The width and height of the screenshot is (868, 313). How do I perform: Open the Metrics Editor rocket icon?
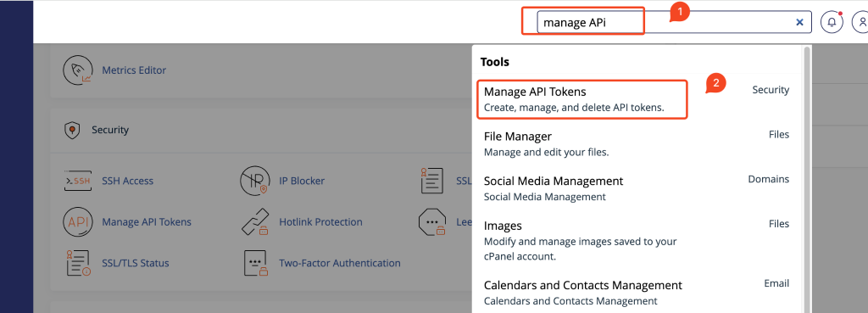click(x=77, y=70)
